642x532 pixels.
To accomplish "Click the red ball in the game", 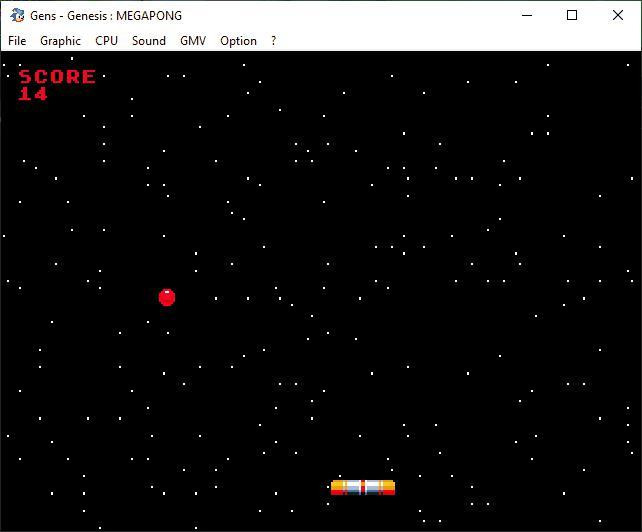I will [167, 297].
